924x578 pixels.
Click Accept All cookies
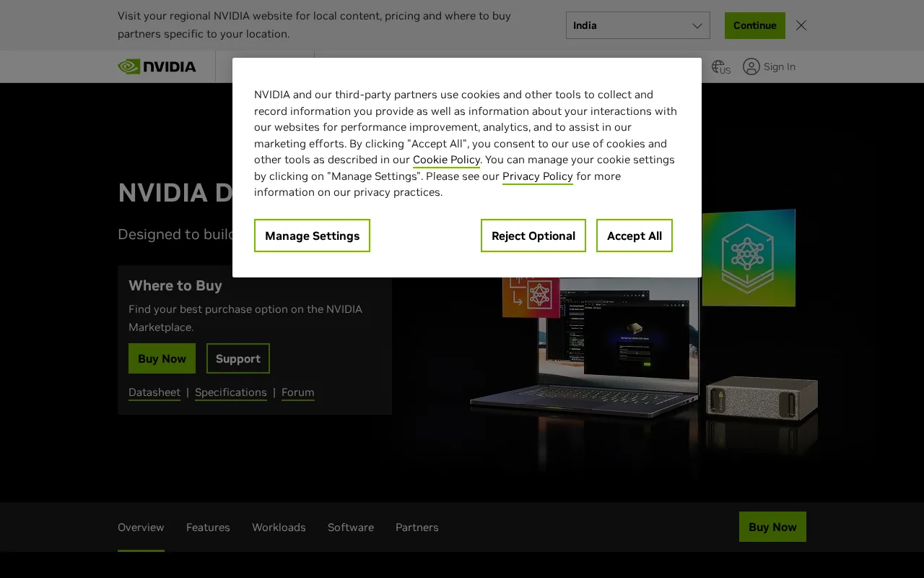click(635, 236)
